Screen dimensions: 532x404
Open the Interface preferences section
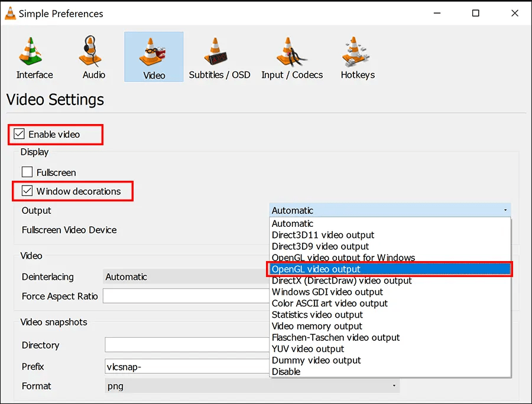click(34, 56)
